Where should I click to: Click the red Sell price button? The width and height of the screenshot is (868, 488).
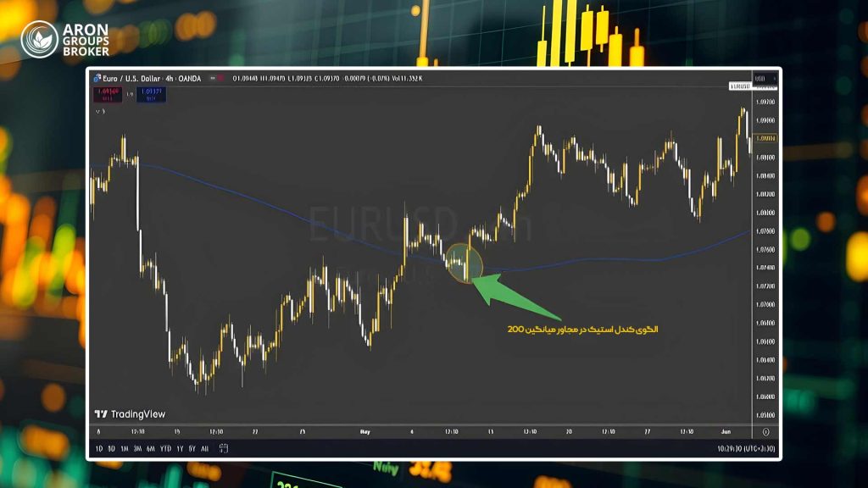coord(108,95)
